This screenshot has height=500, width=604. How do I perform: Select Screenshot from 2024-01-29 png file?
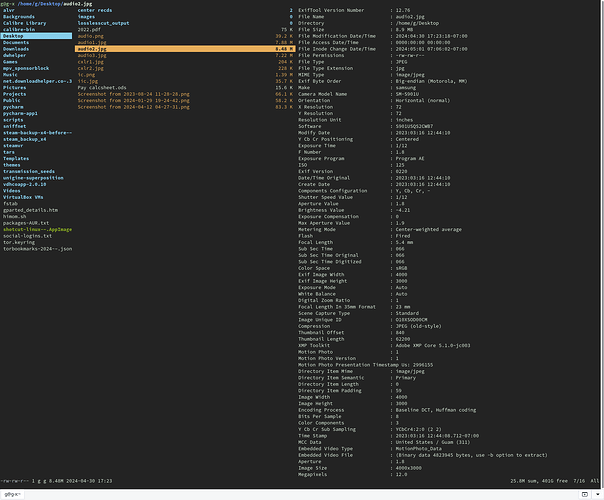(133, 101)
